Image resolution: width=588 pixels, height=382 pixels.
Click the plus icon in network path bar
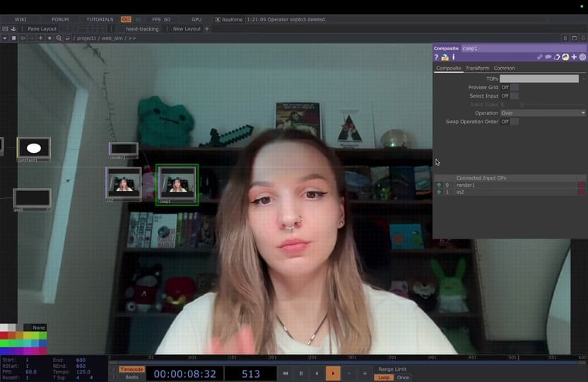coord(40,38)
